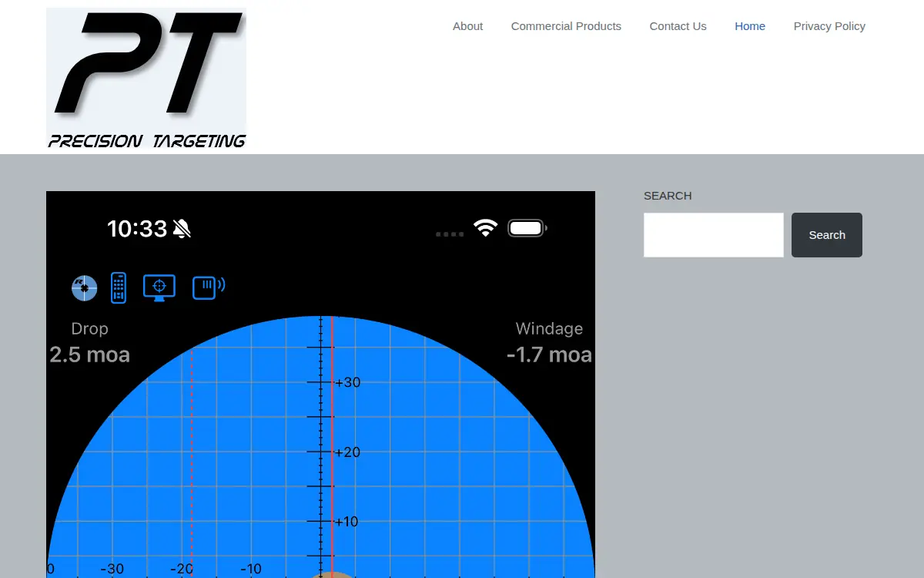Click the -20 horizontal axis label
This screenshot has height=578, width=924.
click(182, 570)
